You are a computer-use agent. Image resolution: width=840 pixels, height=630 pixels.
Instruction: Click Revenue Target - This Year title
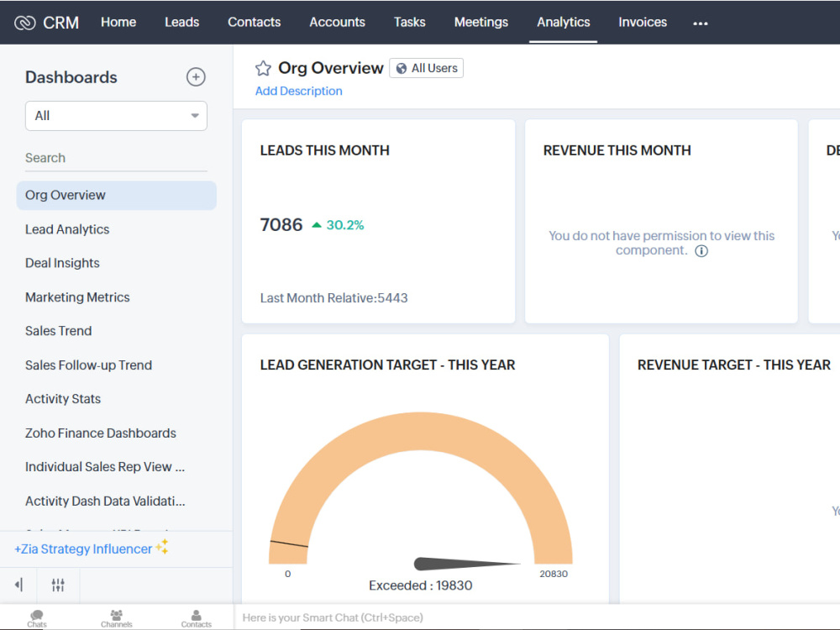click(x=734, y=365)
